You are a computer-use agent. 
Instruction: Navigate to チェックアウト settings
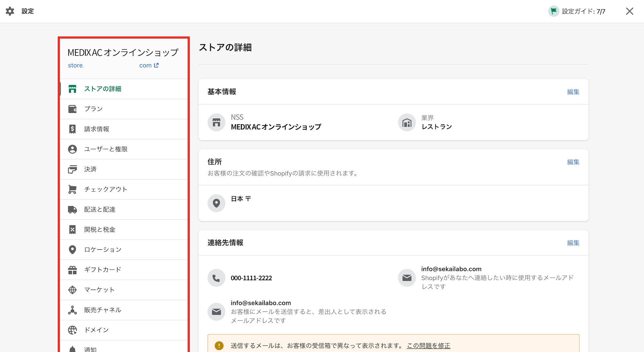tap(124, 190)
